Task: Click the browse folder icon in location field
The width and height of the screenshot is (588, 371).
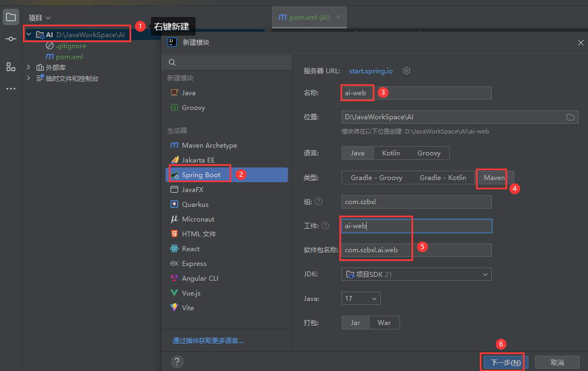Action: (571, 117)
